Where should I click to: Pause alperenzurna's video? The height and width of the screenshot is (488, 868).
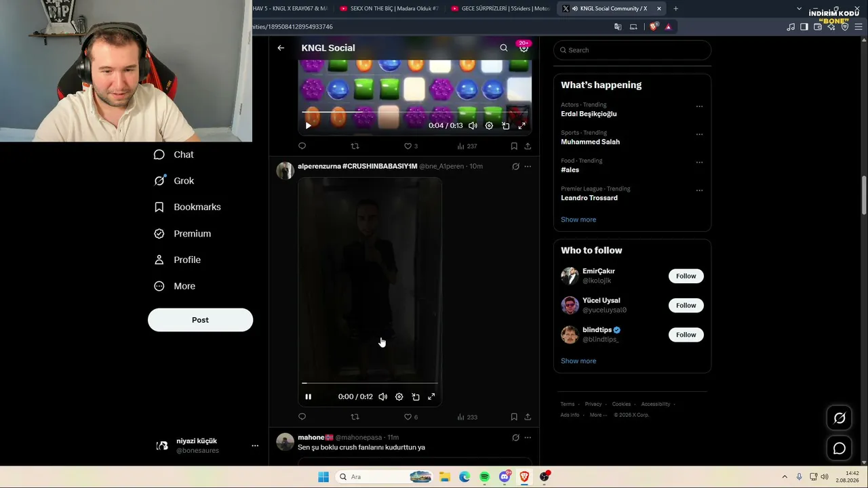click(308, 396)
